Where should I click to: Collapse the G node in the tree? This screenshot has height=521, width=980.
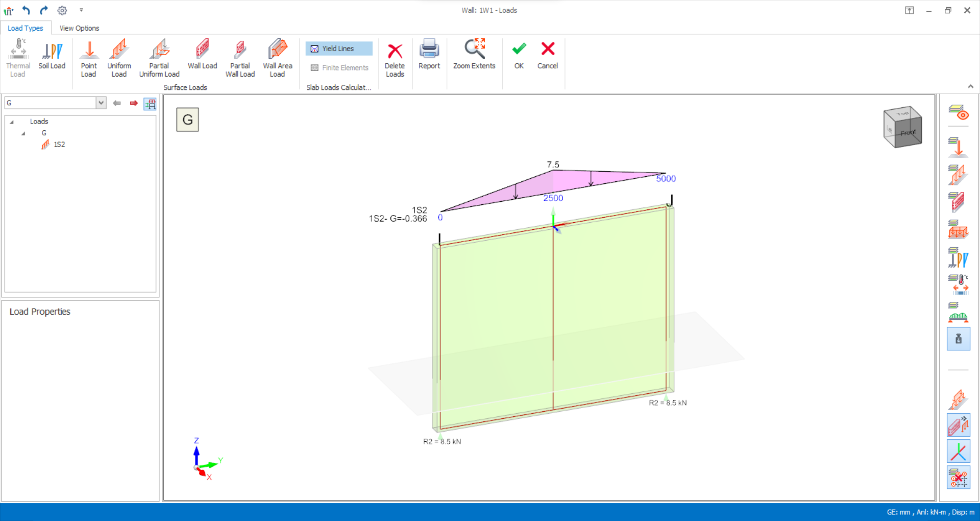pos(23,133)
